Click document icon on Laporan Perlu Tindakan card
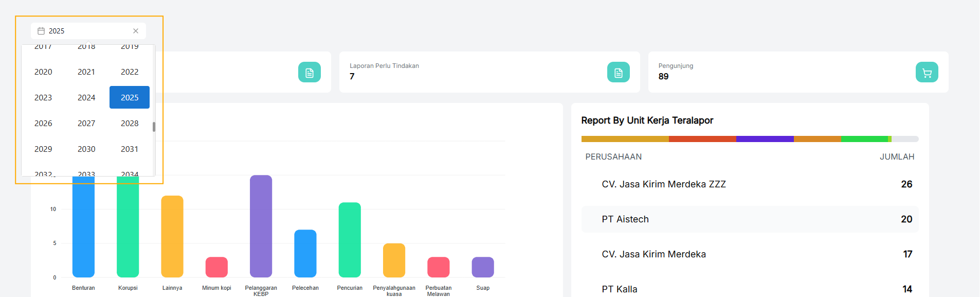Image resolution: width=980 pixels, height=297 pixels. [618, 73]
